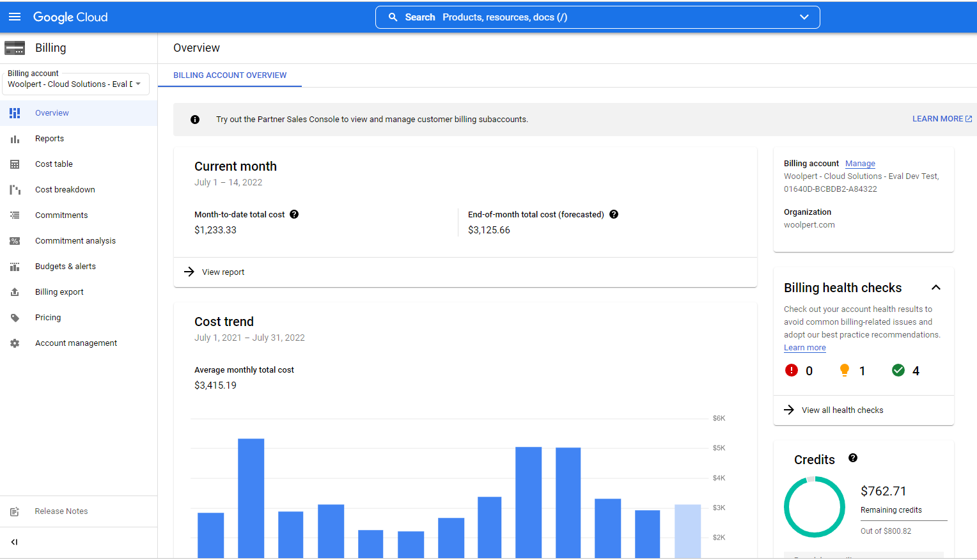The image size is (977, 560).
Task: Click the $3,125.66 forecasted cost value
Action: coord(489,230)
